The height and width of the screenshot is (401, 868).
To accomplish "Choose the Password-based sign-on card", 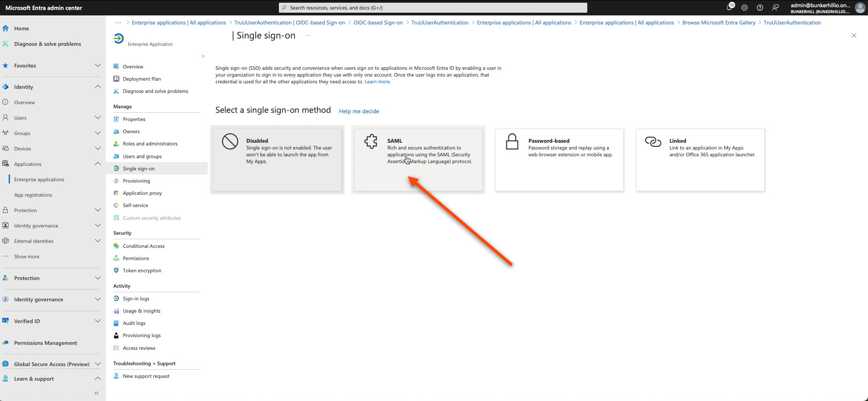I will coord(559,159).
